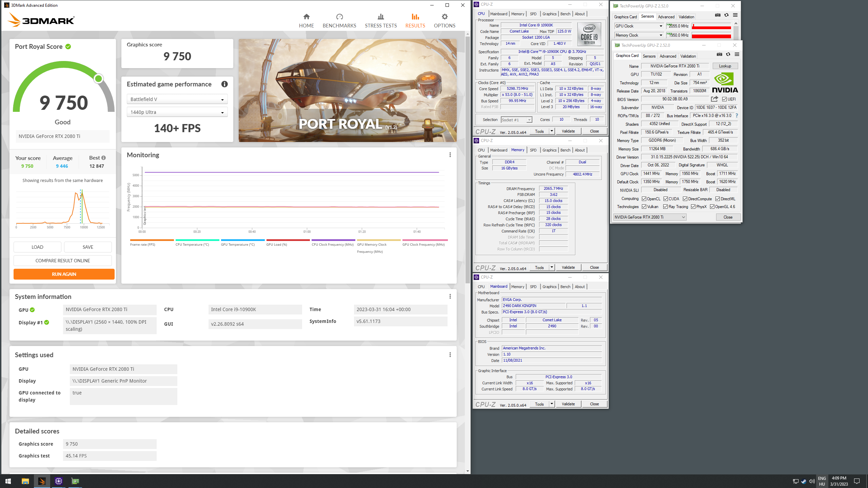
Task: Open SPD tab in CPU-Z Memory window
Action: click(x=533, y=150)
